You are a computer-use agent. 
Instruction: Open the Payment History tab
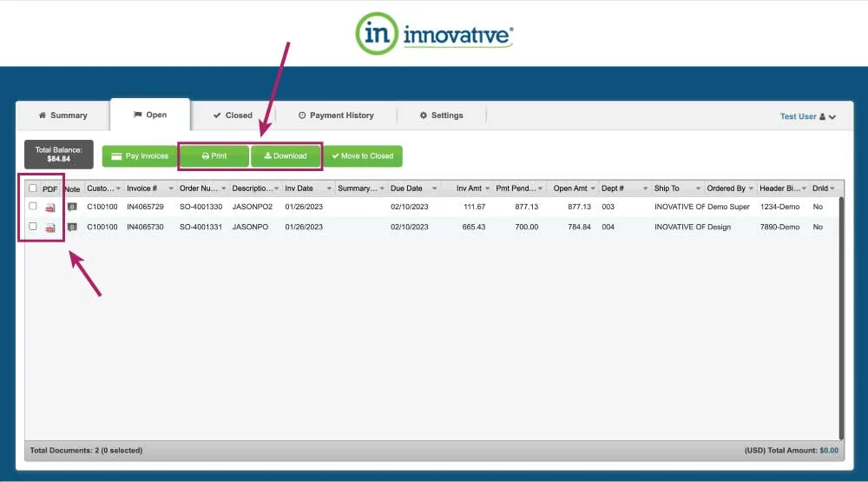click(336, 116)
